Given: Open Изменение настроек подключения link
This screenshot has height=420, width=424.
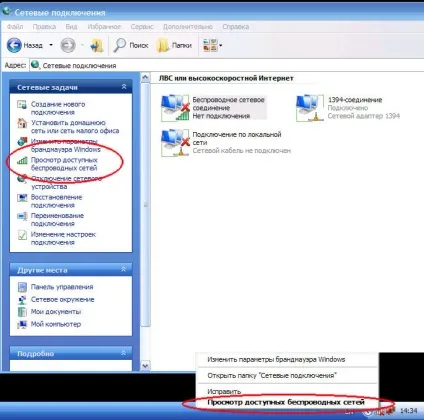Looking at the screenshot, I should point(63,238).
